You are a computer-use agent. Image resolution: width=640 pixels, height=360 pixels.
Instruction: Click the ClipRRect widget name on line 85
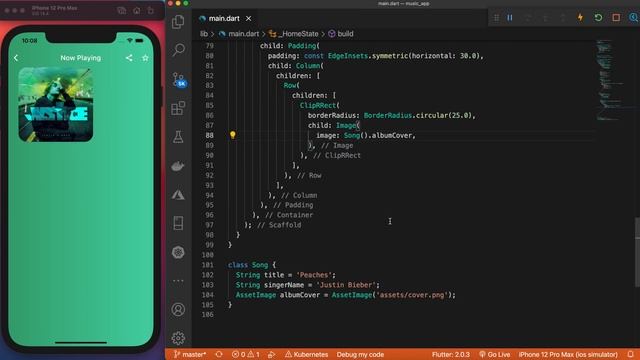318,105
